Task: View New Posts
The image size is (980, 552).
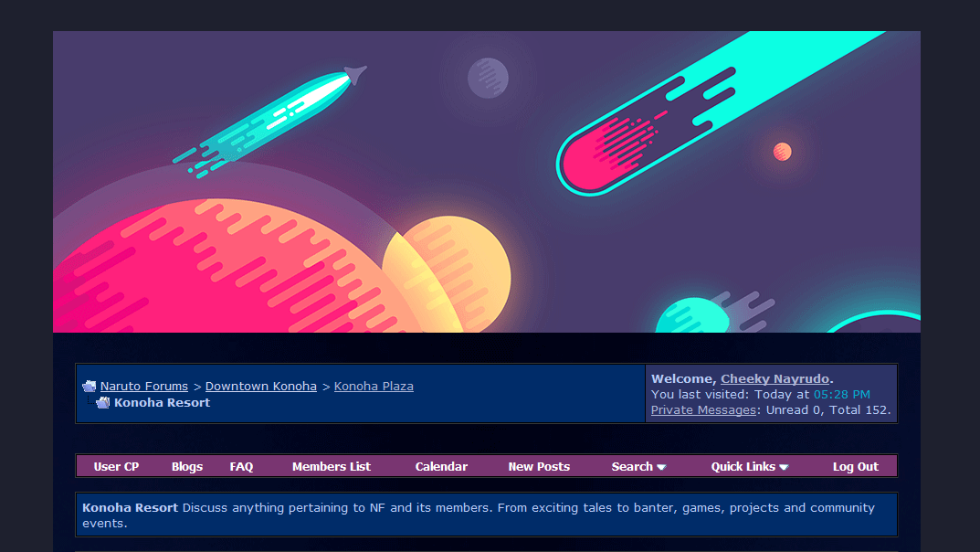Action: pos(539,466)
